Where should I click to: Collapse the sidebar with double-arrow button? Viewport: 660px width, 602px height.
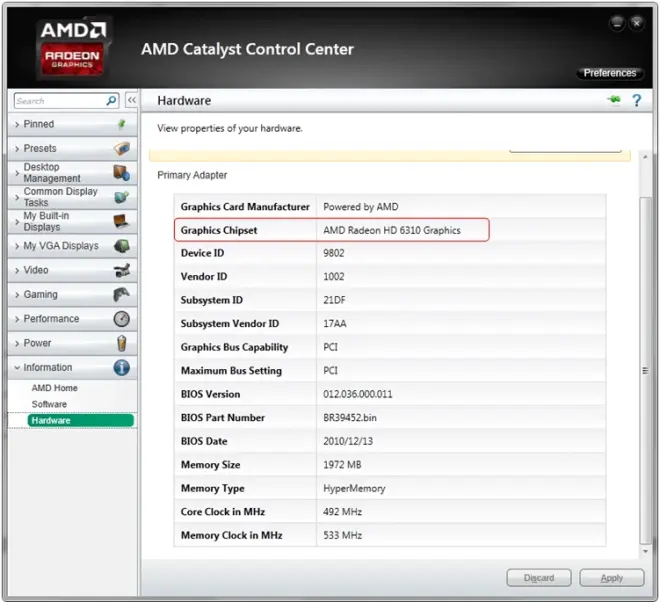(132, 100)
